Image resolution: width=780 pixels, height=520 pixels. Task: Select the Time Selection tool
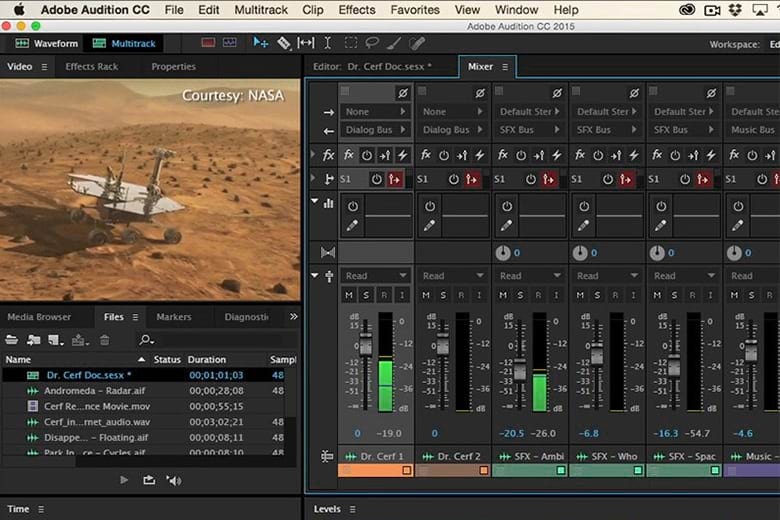327,43
